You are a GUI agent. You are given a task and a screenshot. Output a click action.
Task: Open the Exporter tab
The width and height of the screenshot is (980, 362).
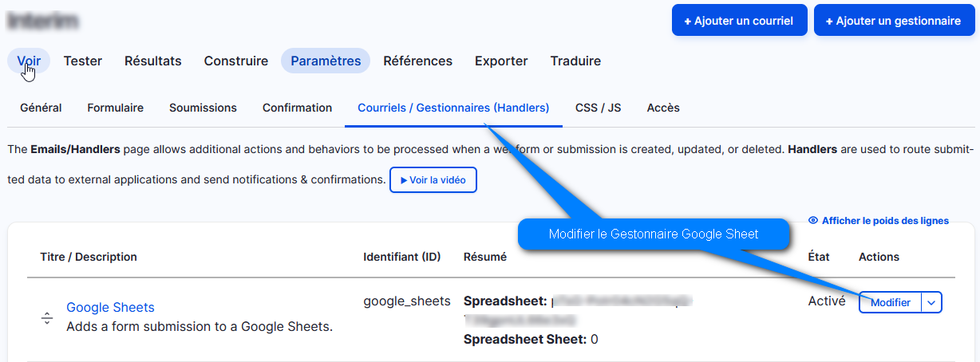tap(501, 61)
